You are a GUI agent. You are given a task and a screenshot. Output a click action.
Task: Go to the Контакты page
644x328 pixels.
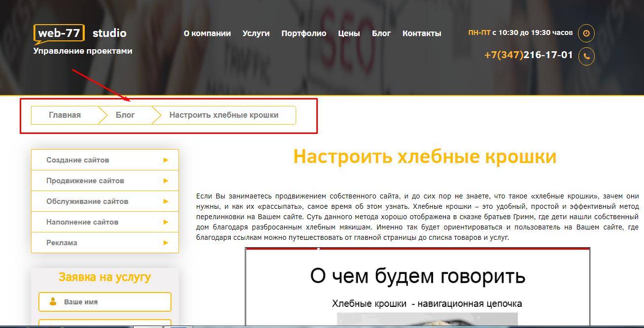click(422, 33)
